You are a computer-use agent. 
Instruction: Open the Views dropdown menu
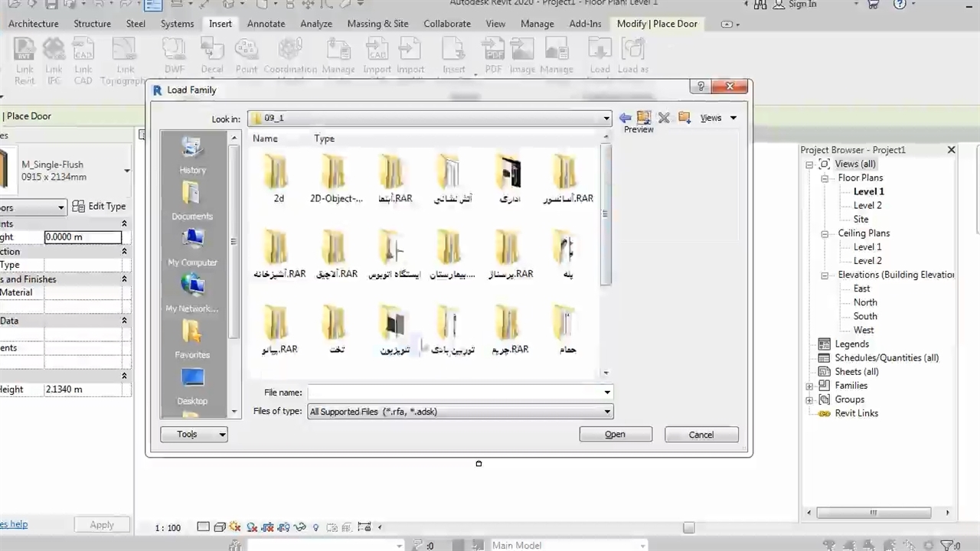click(717, 118)
